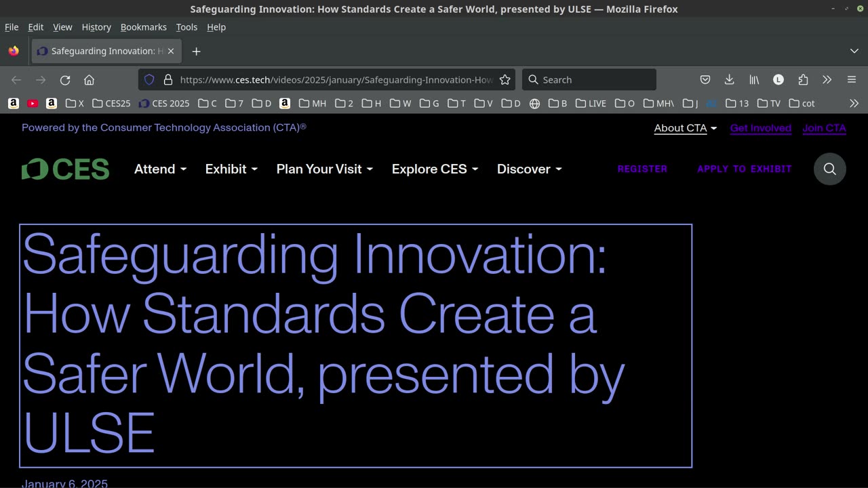Open the J bookmark folder
Image resolution: width=868 pixels, height=488 pixels.
[690, 104]
